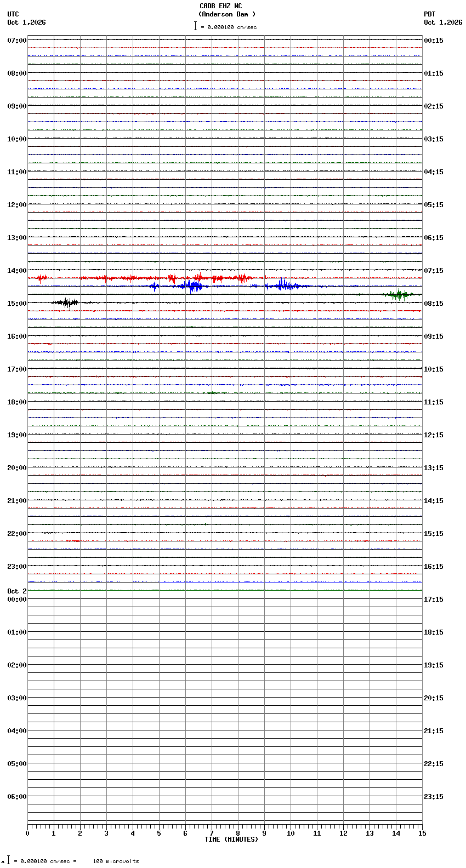Click the 00:15 PDT time label
466x868 pixels.
pos(434,41)
